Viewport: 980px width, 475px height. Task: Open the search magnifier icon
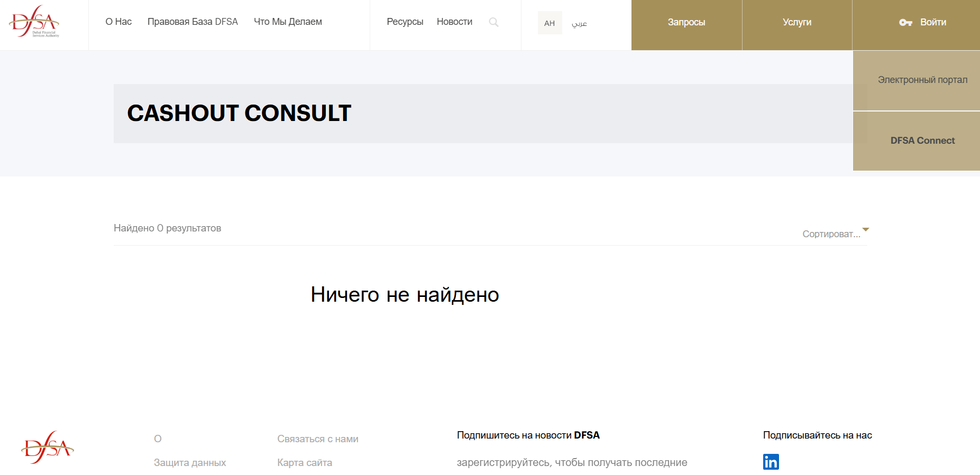(493, 22)
